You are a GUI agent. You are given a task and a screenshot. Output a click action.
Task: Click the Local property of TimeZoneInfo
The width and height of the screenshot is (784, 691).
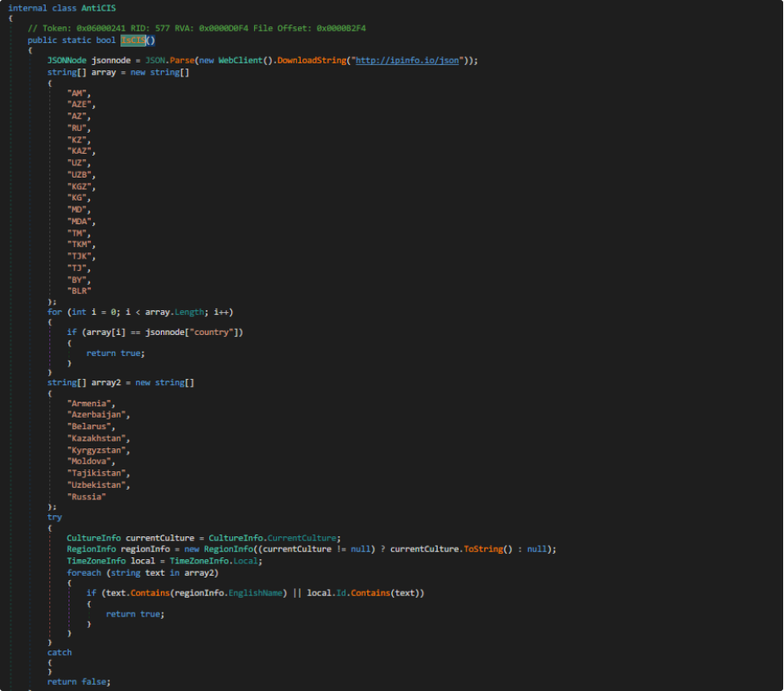[249, 561]
